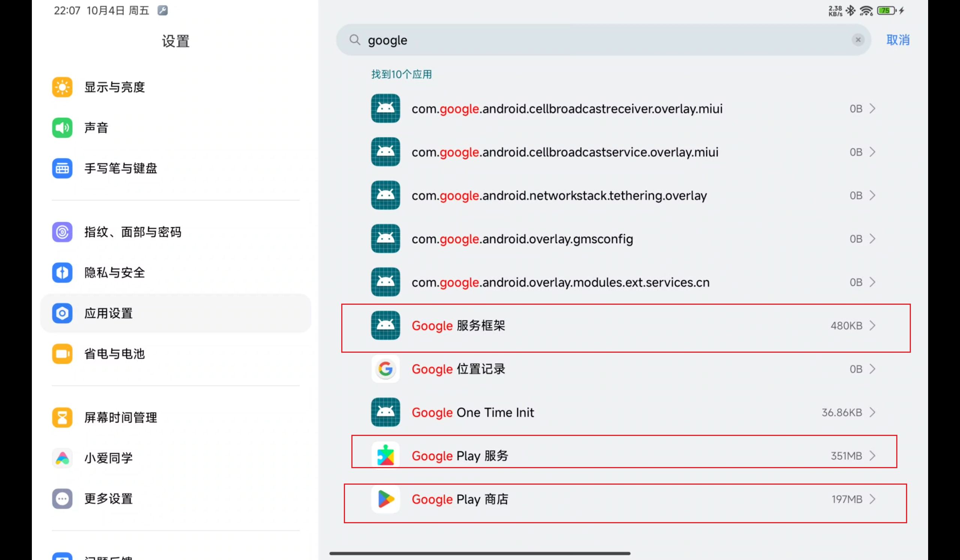Tap the wrench icon beside the date
This screenshot has height=560, width=960.
click(x=163, y=10)
